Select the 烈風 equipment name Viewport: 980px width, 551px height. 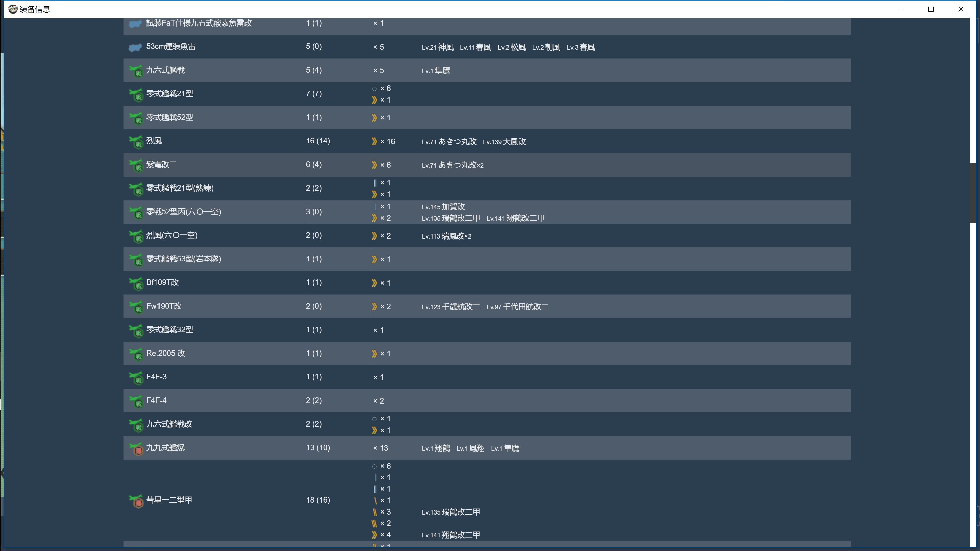pos(154,141)
